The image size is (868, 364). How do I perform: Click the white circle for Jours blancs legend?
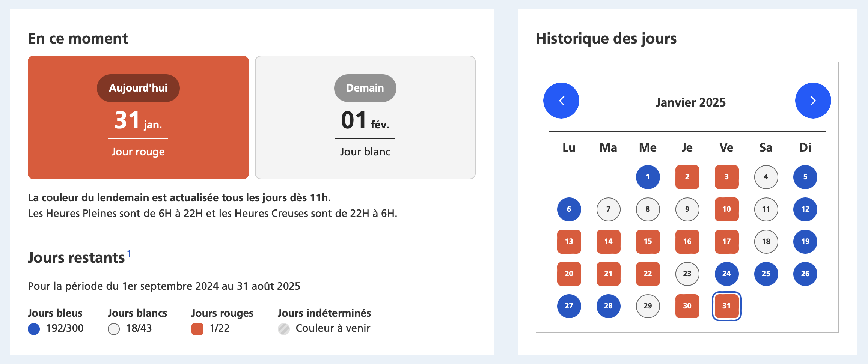pos(113,329)
